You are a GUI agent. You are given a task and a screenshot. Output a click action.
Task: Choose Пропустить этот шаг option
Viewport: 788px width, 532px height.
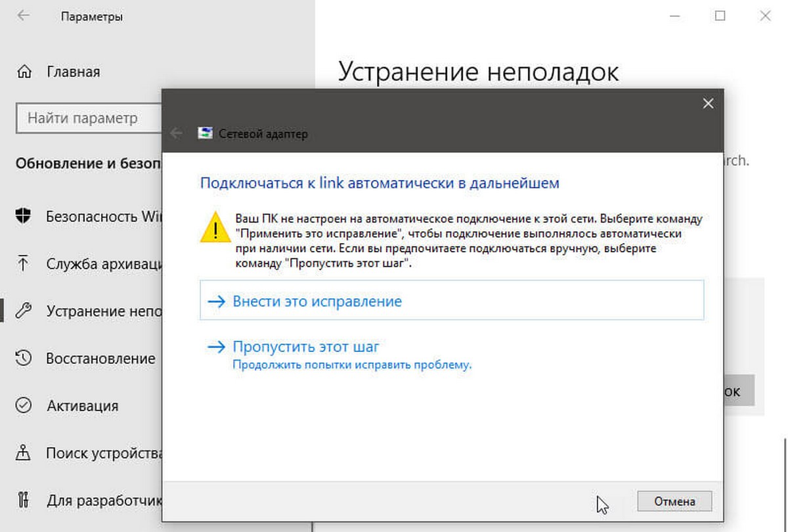(306, 347)
